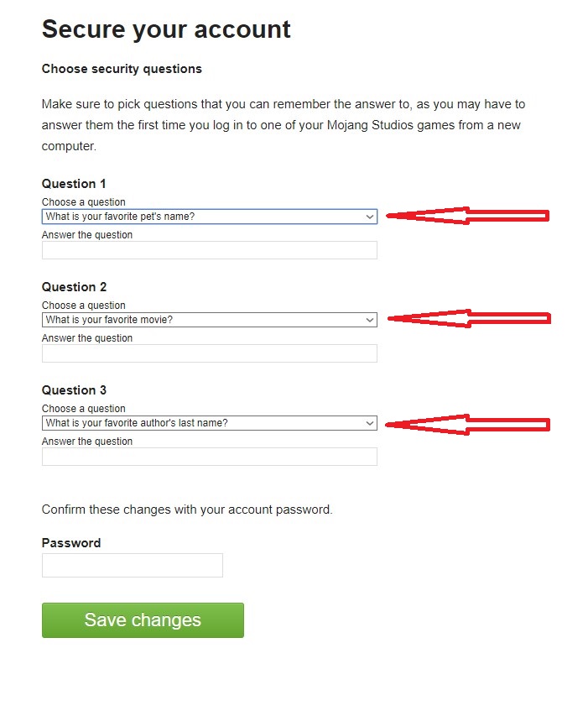The image size is (588, 716).
Task: Click "Answer the question" label under Question 3
Action: (87, 442)
